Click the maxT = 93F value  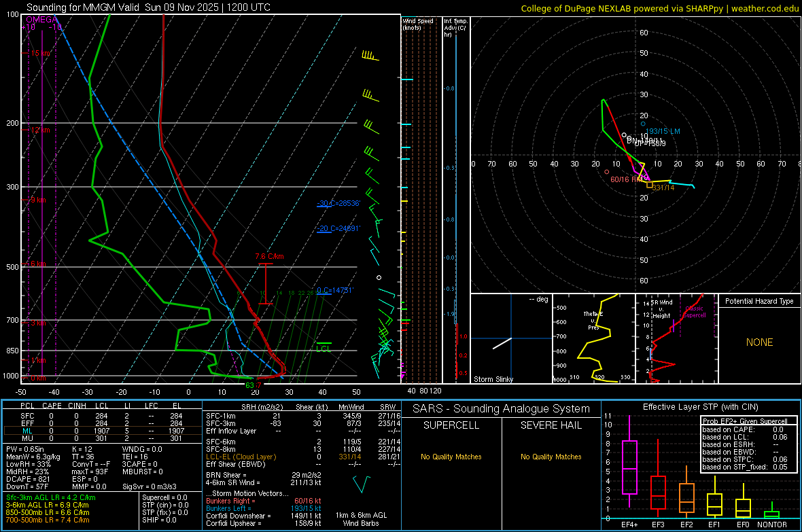coord(90,472)
